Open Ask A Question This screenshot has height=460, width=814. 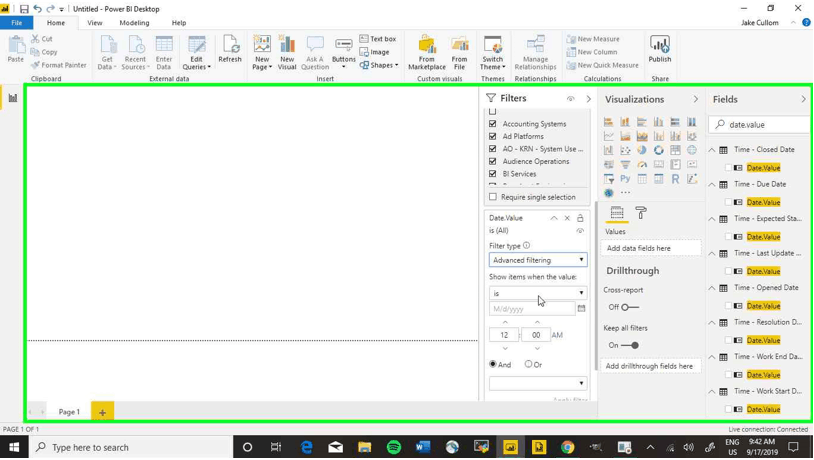click(315, 52)
